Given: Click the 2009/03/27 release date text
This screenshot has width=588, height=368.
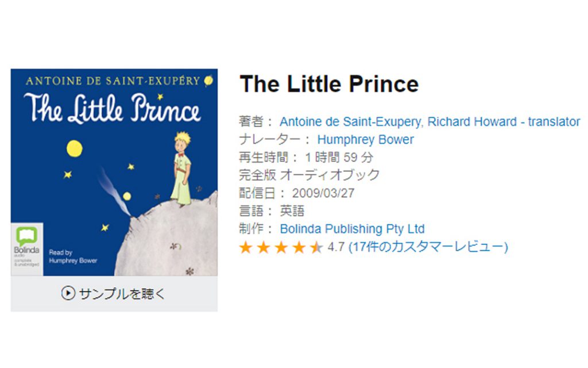Looking at the screenshot, I should (x=323, y=193).
